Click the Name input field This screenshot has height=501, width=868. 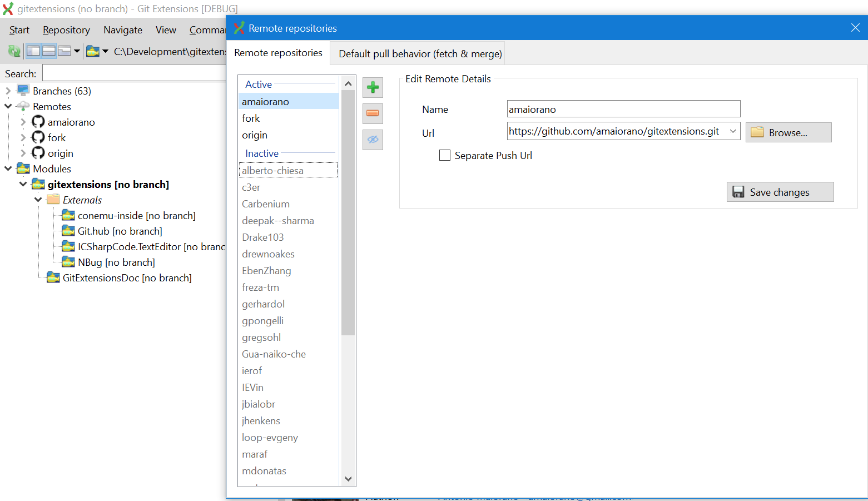click(x=623, y=109)
